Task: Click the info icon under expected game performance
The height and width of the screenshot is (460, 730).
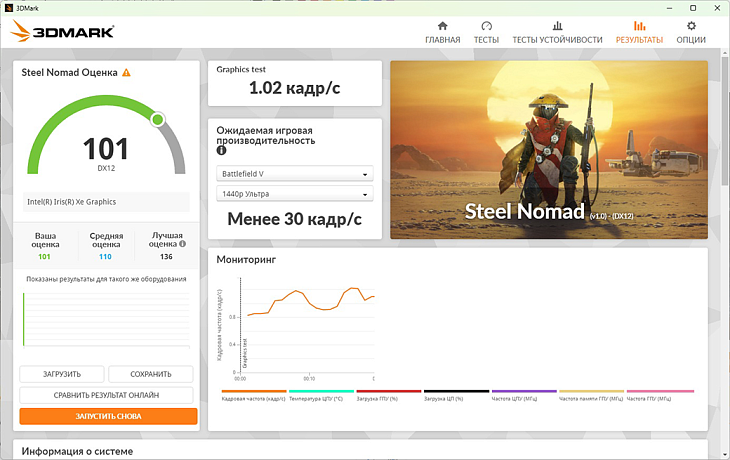Action: (x=222, y=151)
